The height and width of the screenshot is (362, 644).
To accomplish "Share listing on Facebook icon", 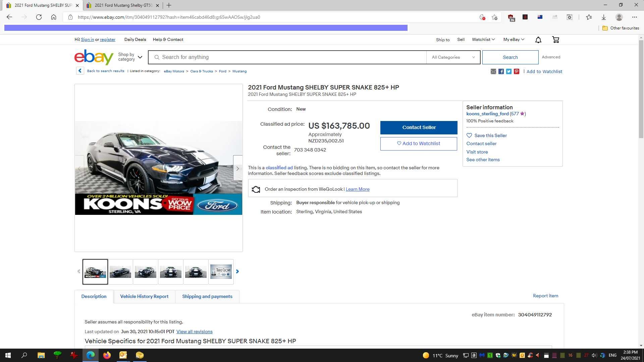I will (x=501, y=71).
